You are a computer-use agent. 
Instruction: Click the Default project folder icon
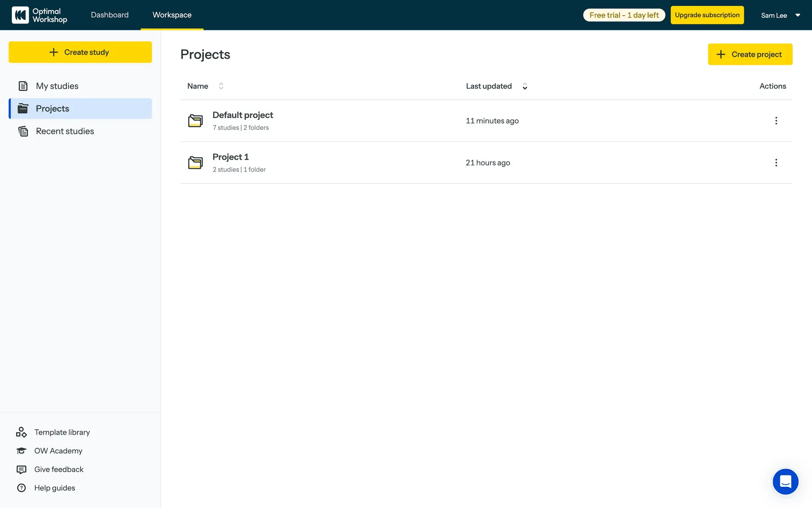point(195,121)
